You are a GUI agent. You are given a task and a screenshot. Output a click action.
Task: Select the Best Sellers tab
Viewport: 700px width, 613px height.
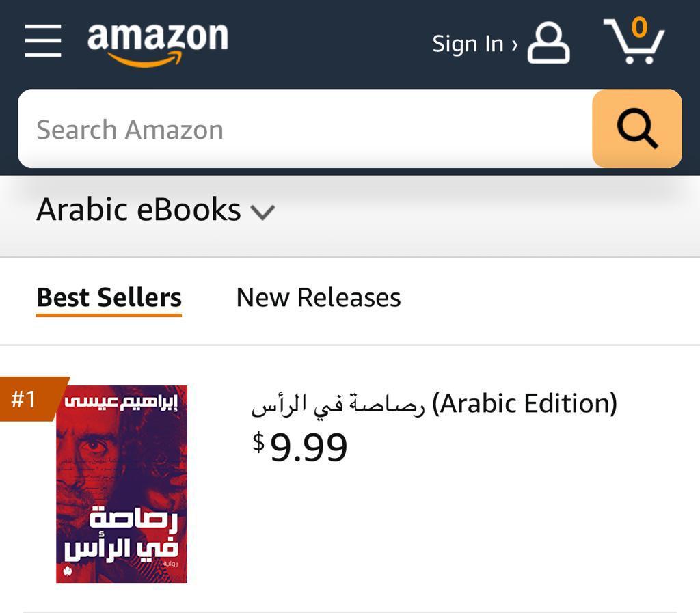pyautogui.click(x=109, y=298)
